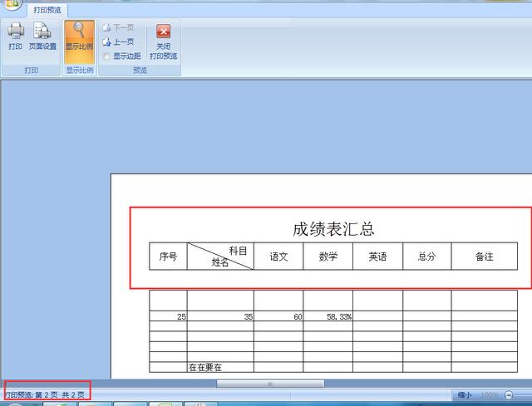Click the 序号 header cell

coord(168,257)
